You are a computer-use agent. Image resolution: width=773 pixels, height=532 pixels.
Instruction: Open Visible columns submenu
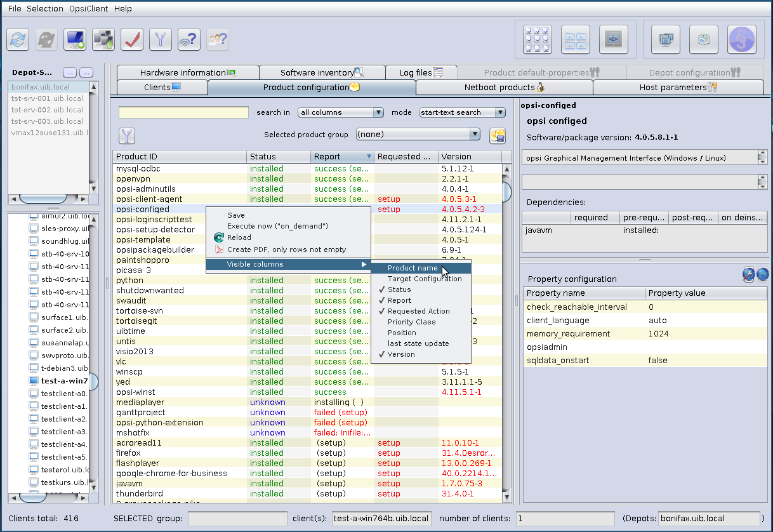(289, 263)
